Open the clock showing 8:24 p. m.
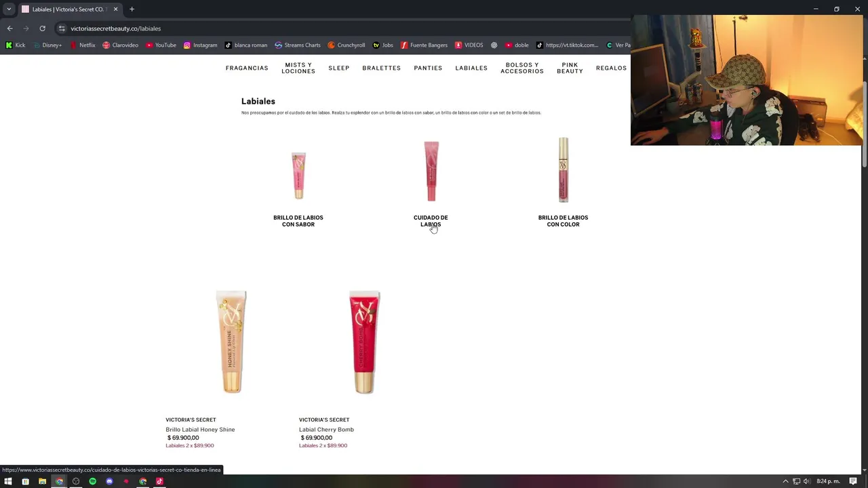This screenshot has width=868, height=488. (828, 481)
